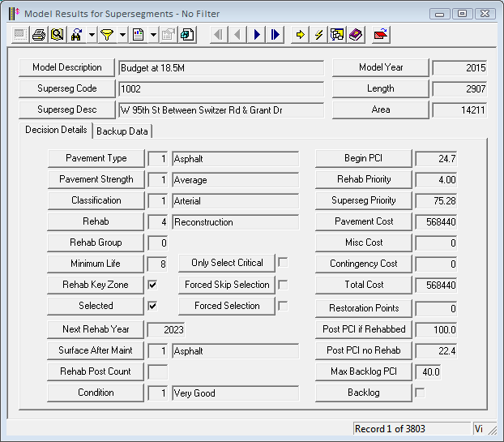Click Model Description field 'Budget at 18.5M'
Image resolution: width=504 pixels, height=442 pixels.
(221, 68)
